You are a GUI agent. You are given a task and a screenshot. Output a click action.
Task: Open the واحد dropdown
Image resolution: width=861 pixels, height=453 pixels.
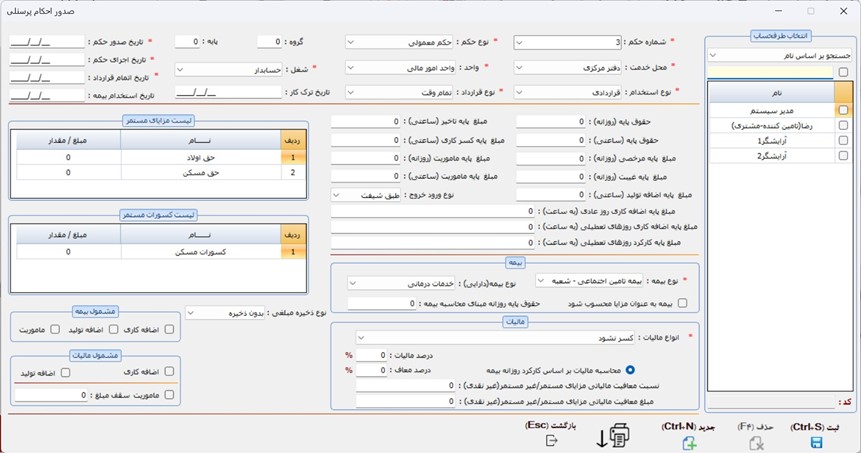(x=399, y=68)
